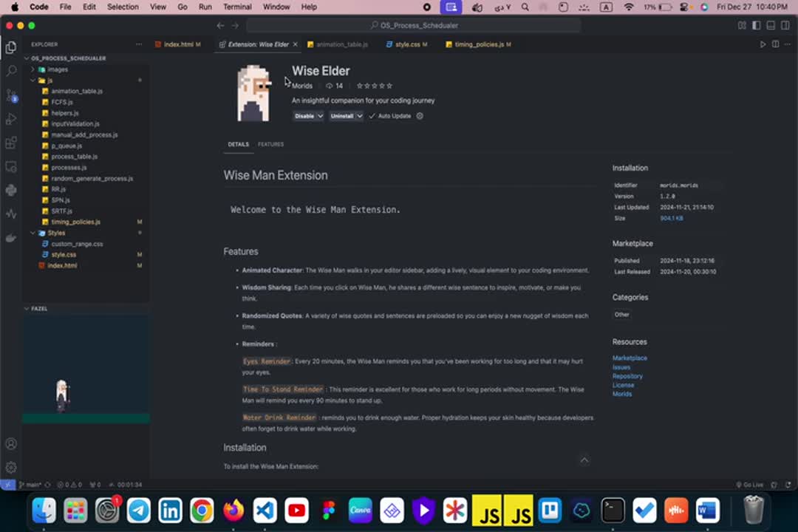Switch to the timing_policies.js editor tab

coord(478,44)
